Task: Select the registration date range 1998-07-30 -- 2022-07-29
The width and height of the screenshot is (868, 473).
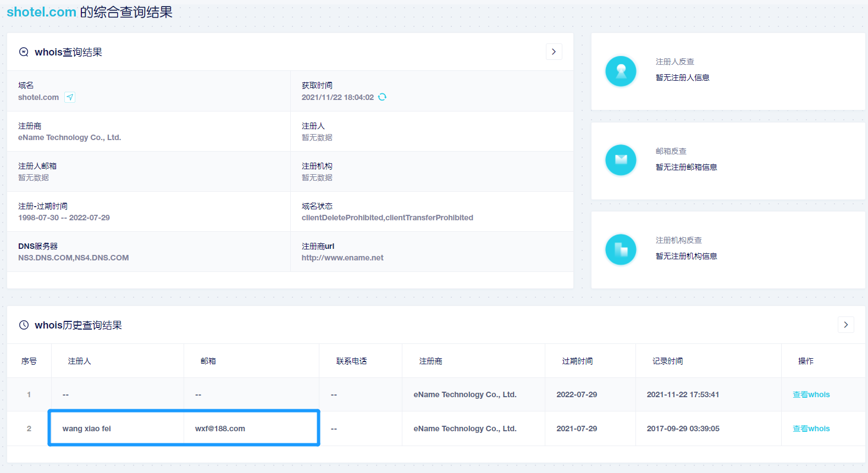Action: [64, 218]
